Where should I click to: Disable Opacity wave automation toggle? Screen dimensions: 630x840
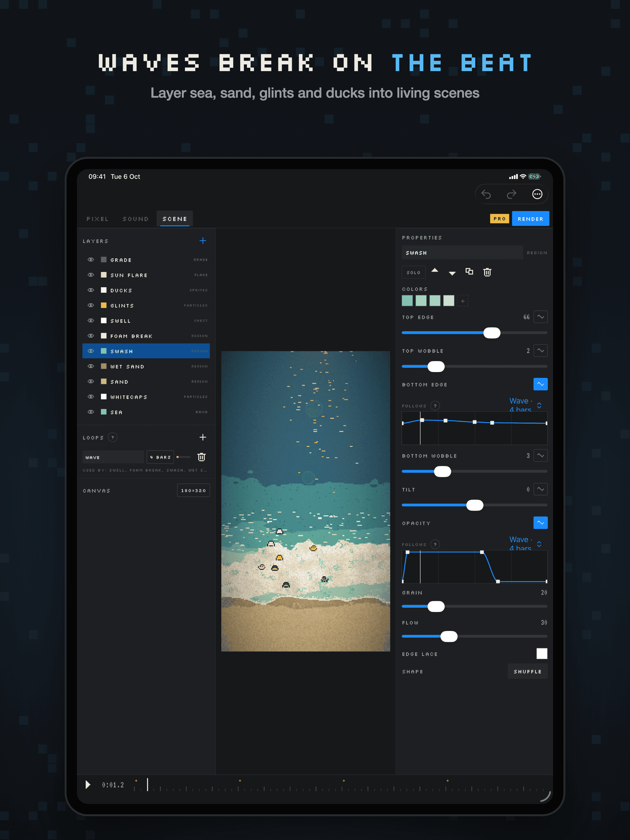click(x=540, y=523)
